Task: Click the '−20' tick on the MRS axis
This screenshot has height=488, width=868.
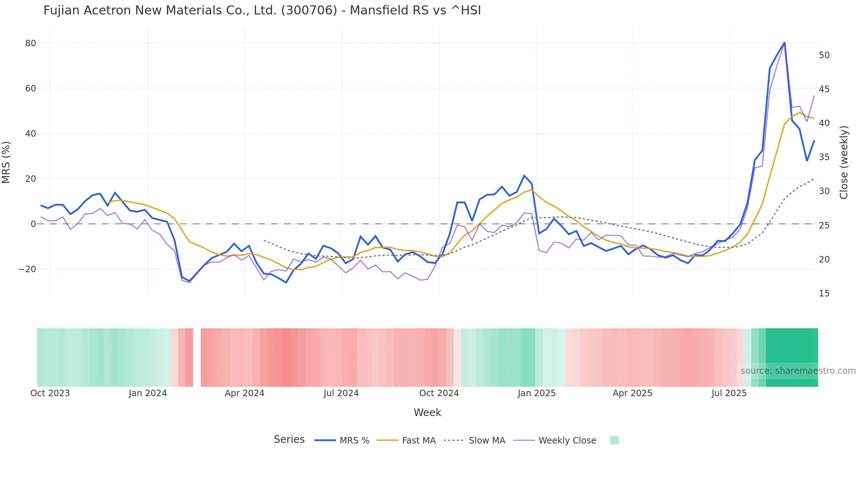Action: tap(27, 269)
